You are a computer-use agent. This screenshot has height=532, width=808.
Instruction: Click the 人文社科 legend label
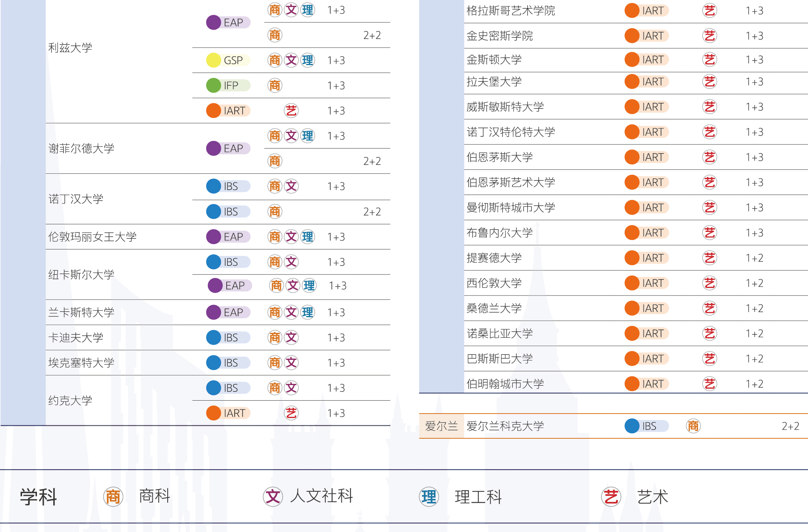[322, 496]
